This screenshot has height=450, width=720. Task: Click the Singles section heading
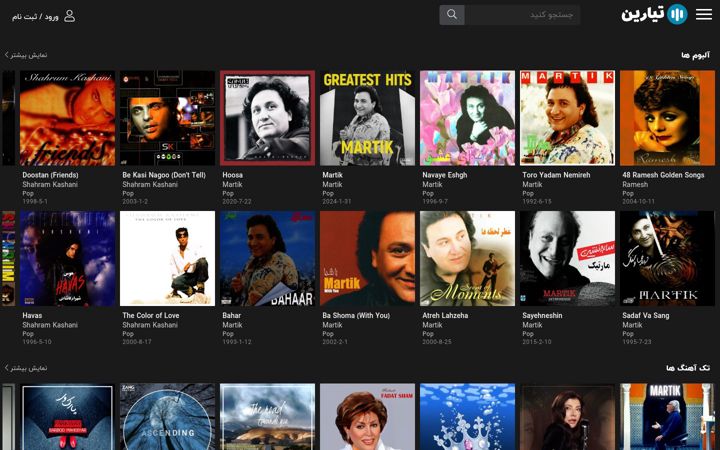tap(688, 368)
